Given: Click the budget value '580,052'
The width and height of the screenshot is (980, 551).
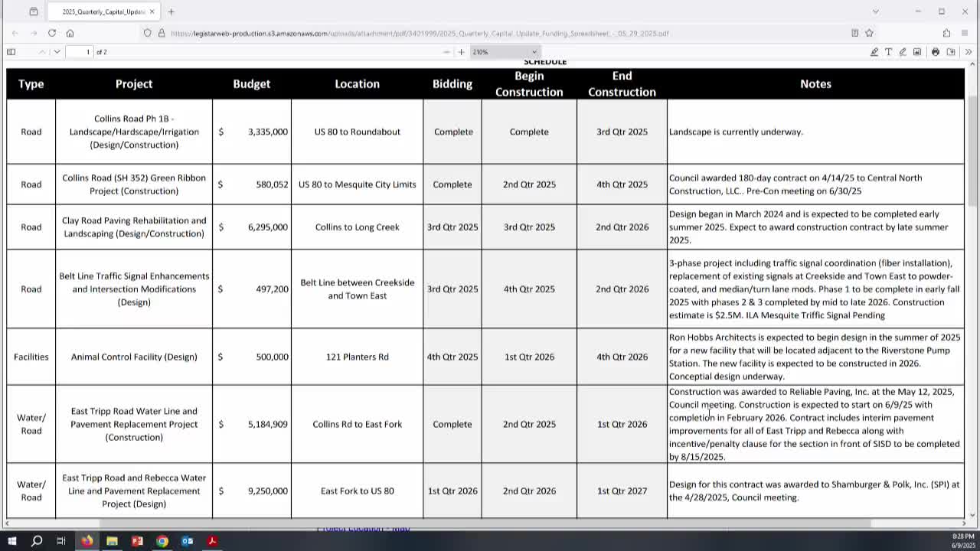Looking at the screenshot, I should [273, 184].
